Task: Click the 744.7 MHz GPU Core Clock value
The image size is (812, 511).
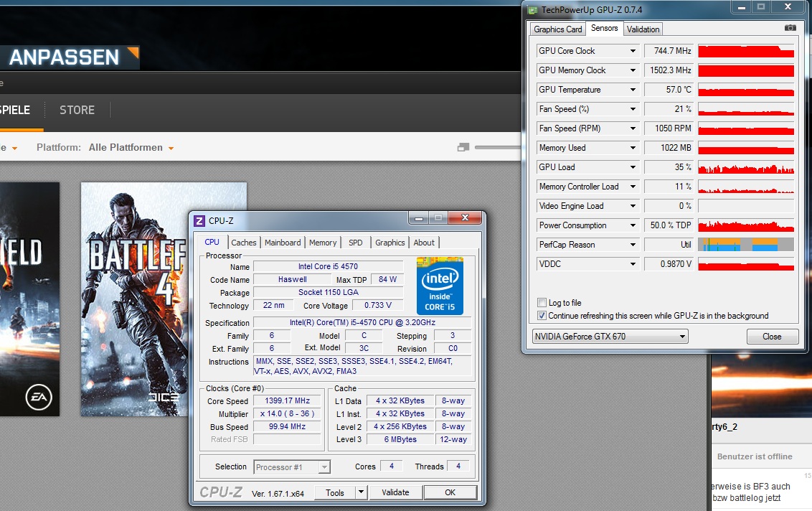Action: (669, 51)
